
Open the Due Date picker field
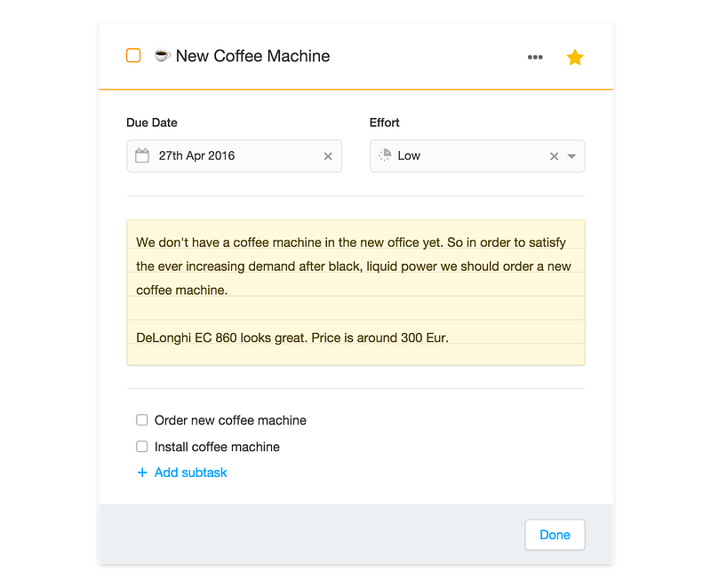(x=234, y=155)
